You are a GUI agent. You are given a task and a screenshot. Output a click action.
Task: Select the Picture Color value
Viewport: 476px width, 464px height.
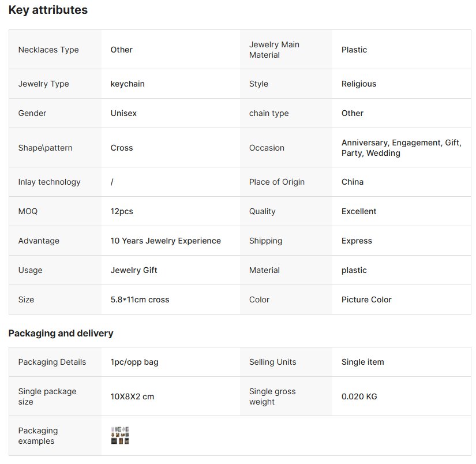click(x=366, y=300)
